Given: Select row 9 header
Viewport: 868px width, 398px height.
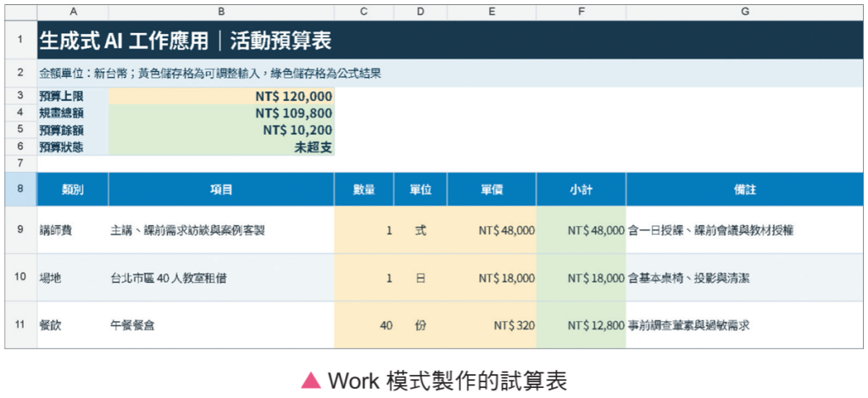Looking at the screenshot, I should [x=21, y=230].
